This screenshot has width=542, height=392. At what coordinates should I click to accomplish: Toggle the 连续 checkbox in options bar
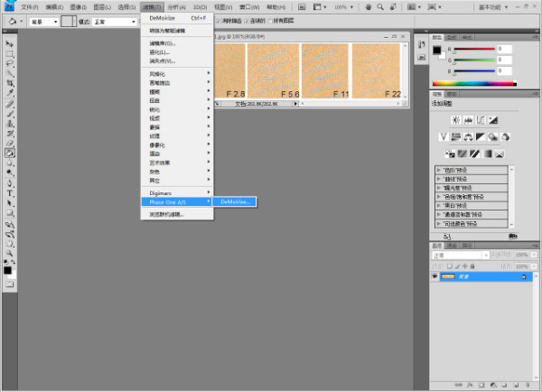(248, 21)
